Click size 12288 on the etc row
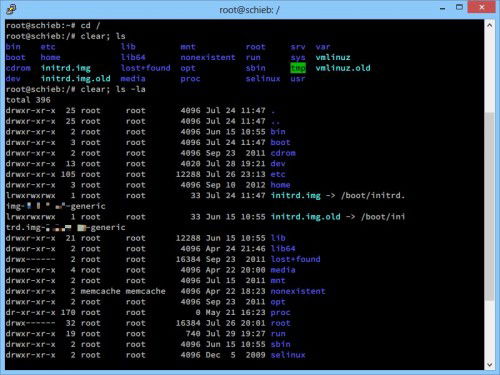The width and height of the screenshot is (500, 375). [x=188, y=174]
